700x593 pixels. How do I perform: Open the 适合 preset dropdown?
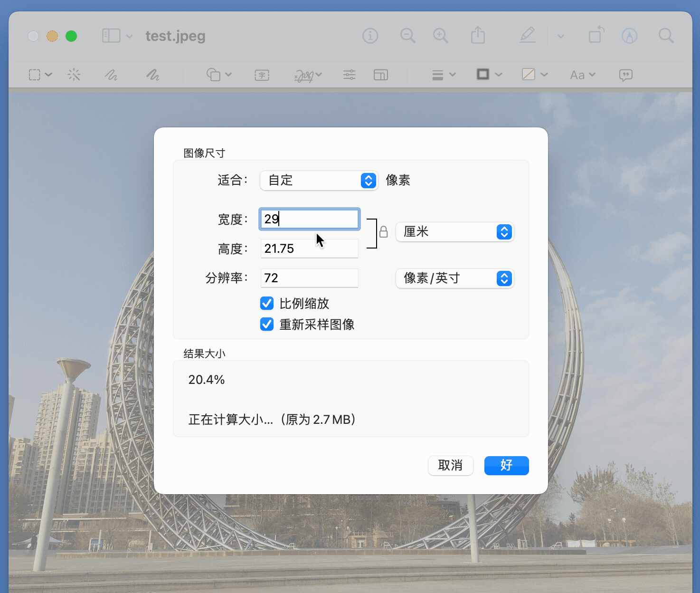point(319,181)
